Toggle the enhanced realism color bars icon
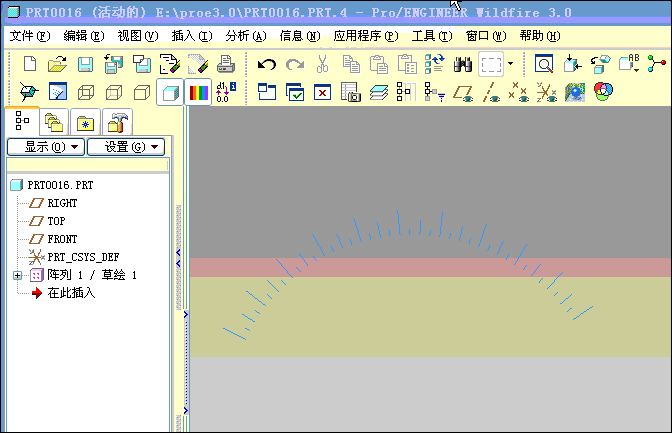This screenshot has height=433, width=672. 198,92
